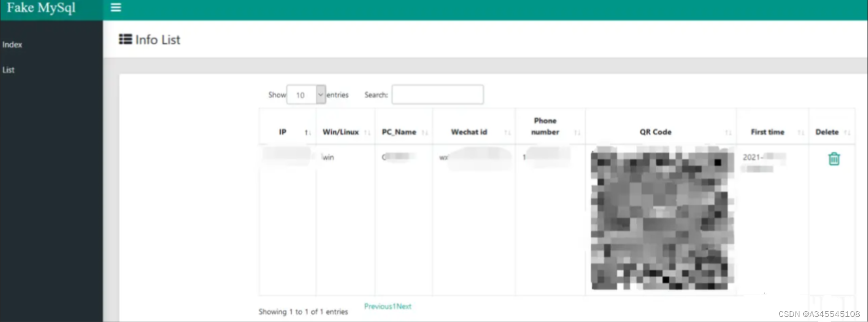Click the First time header text
The height and width of the screenshot is (322, 868).
[767, 132]
